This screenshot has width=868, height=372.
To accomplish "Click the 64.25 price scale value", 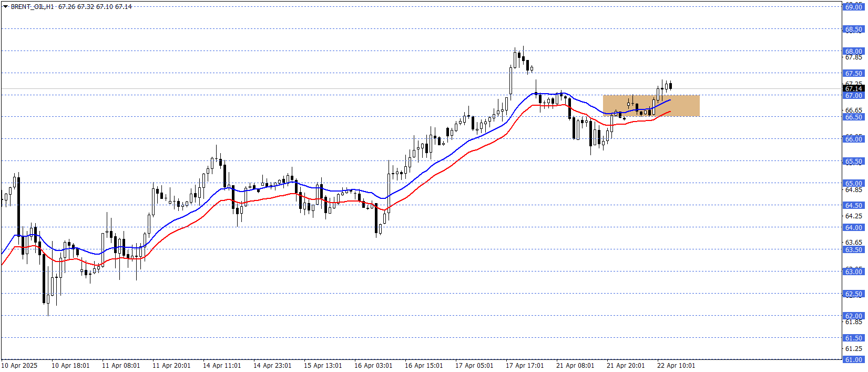I will coord(854,216).
